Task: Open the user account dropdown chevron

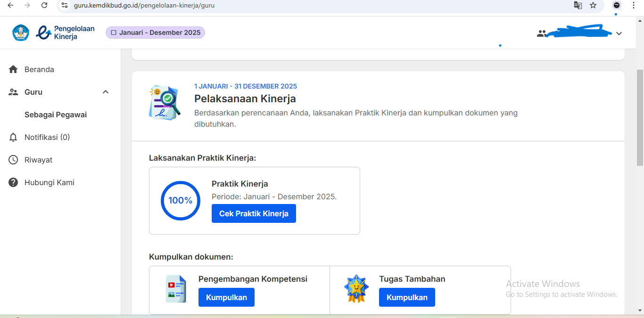Action: coord(619,33)
